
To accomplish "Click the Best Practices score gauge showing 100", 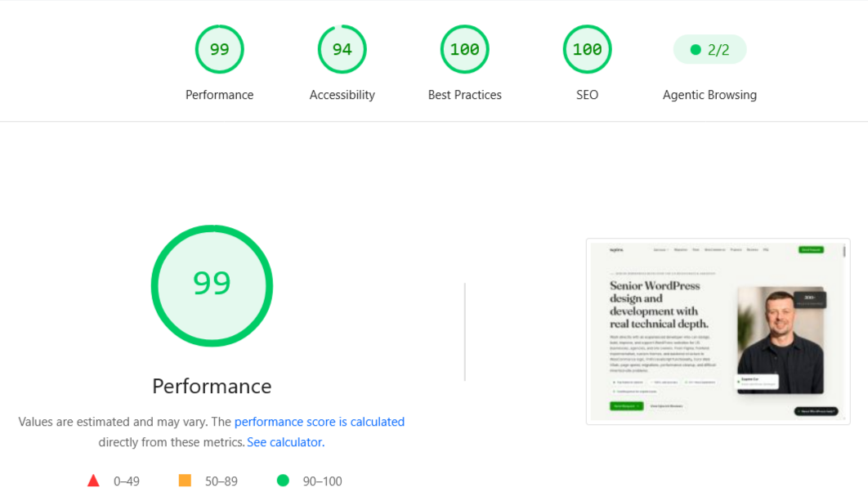I will (464, 49).
